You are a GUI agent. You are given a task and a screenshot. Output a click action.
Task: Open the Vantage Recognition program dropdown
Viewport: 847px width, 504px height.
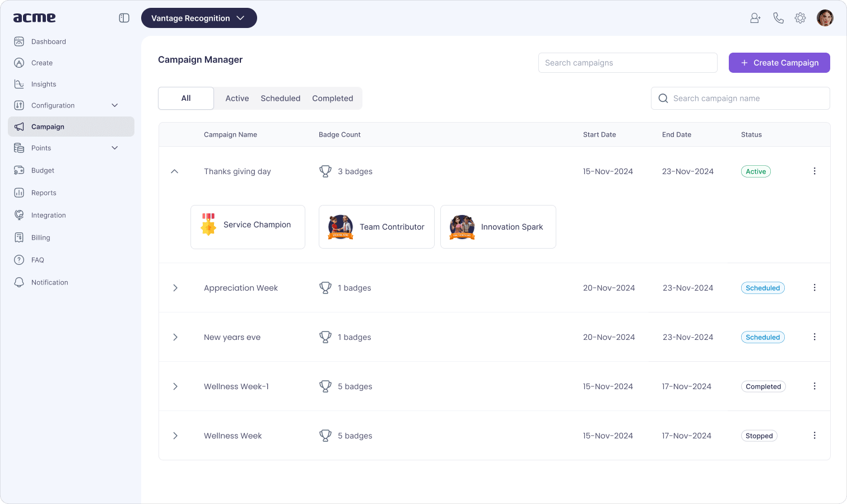pyautogui.click(x=199, y=18)
